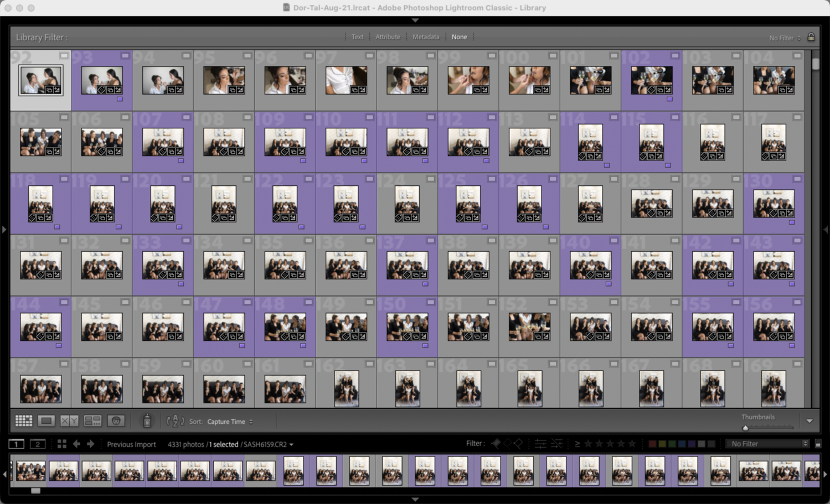Viewport: 830px width, 504px height.
Task: Filter by yellow color label
Action: [x=662, y=444]
